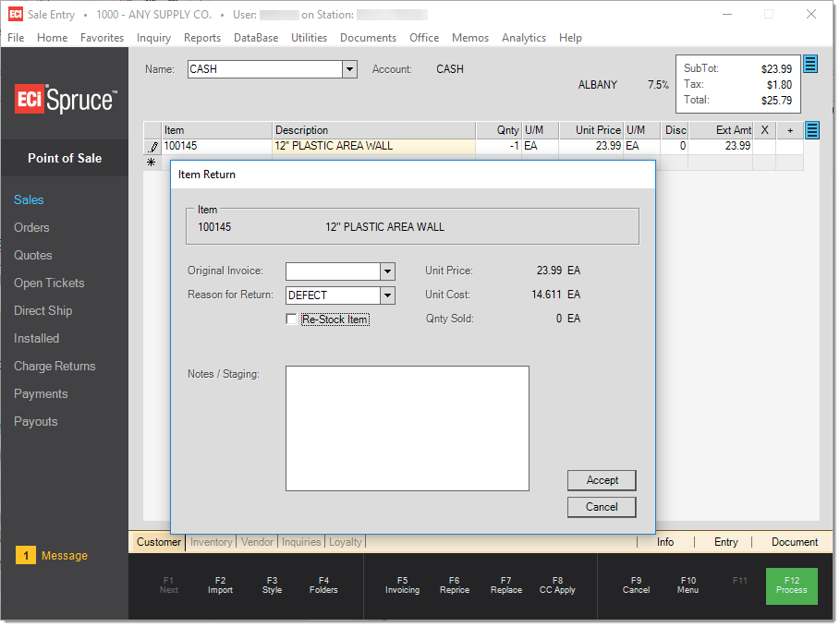Open the Inquiry menu

(153, 38)
